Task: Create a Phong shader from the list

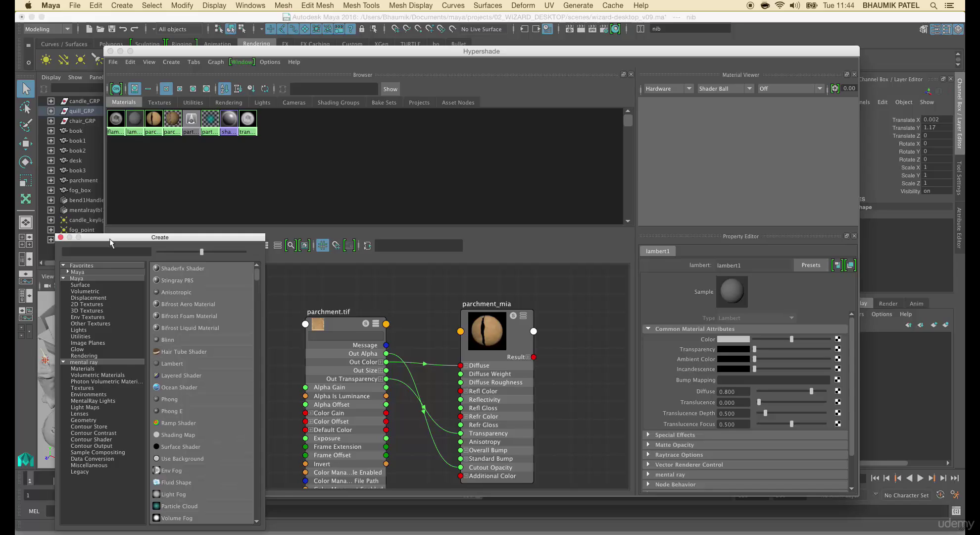Action: [x=169, y=399]
